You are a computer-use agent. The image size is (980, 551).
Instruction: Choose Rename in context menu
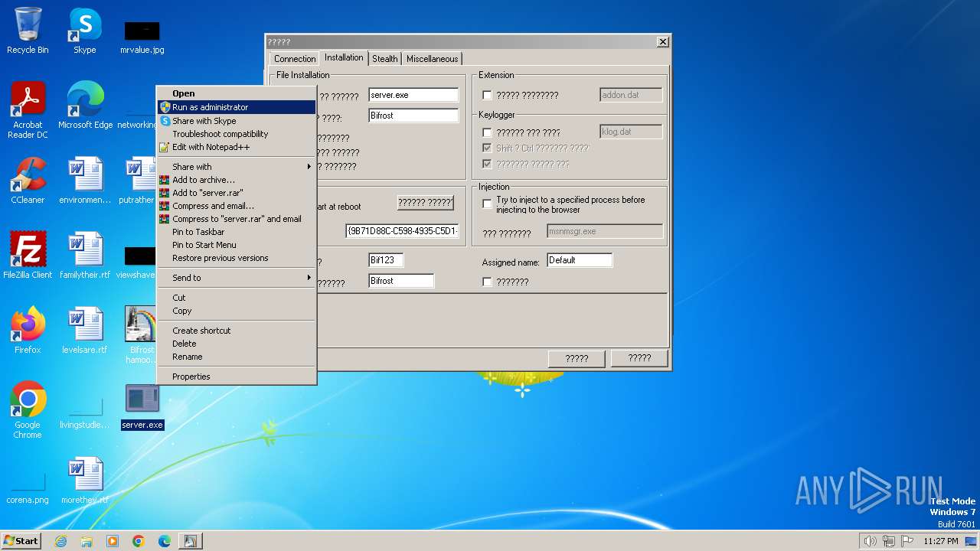pyautogui.click(x=237, y=357)
